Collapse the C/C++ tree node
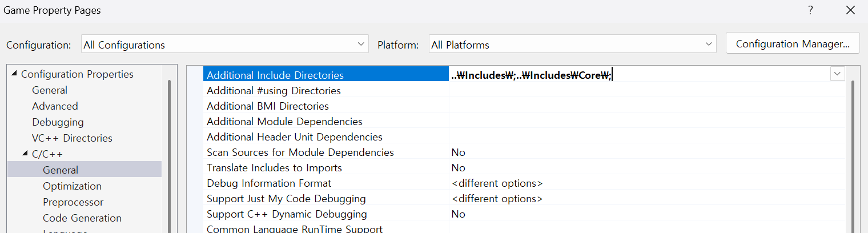This screenshot has width=868, height=233. tap(25, 154)
